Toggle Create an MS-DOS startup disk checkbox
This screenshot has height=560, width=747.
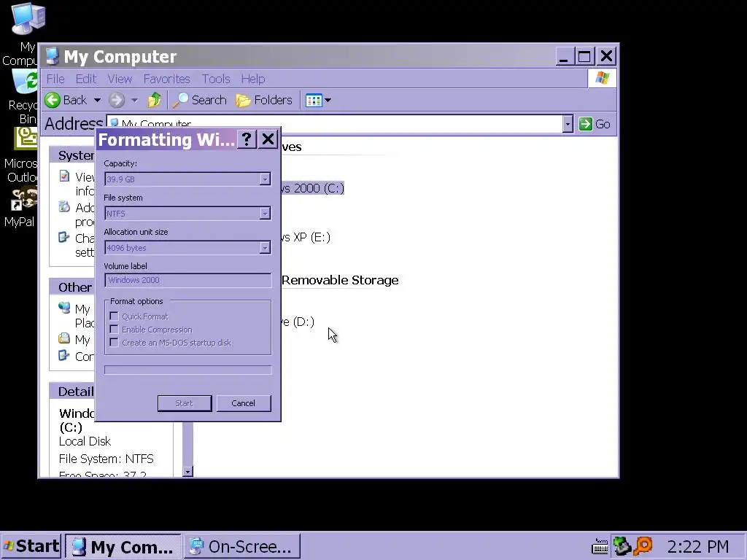[114, 343]
